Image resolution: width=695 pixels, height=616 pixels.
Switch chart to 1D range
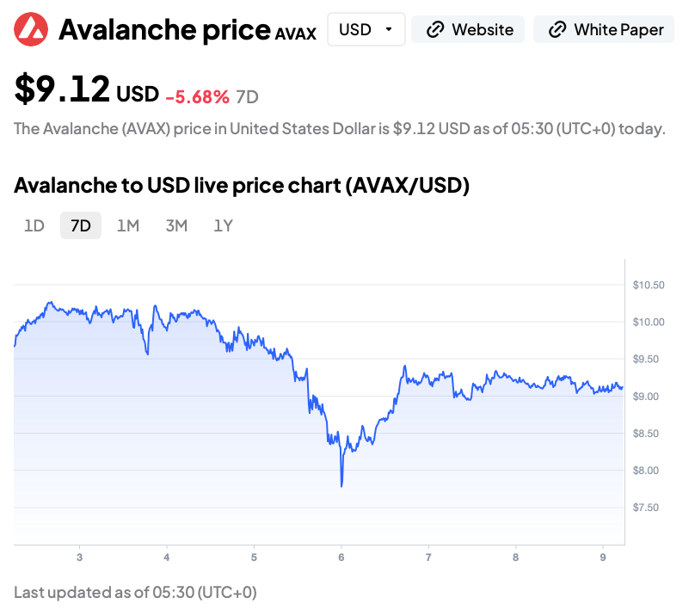34,226
